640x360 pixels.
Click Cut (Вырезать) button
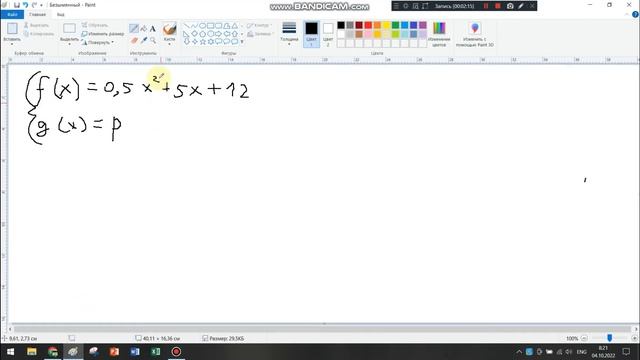point(36,25)
